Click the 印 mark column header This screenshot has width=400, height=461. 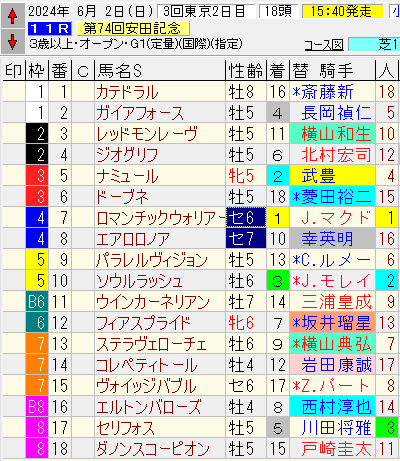click(14, 71)
